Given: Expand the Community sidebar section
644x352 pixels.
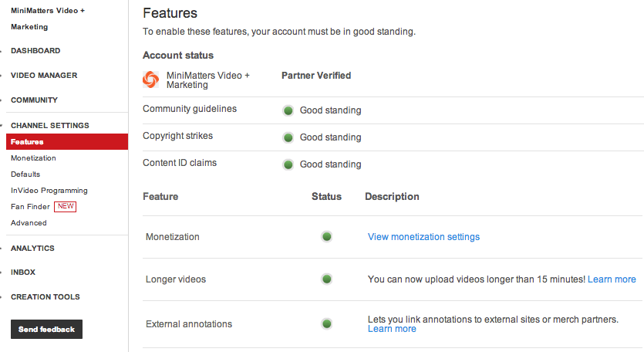Looking at the screenshot, I should [x=34, y=100].
